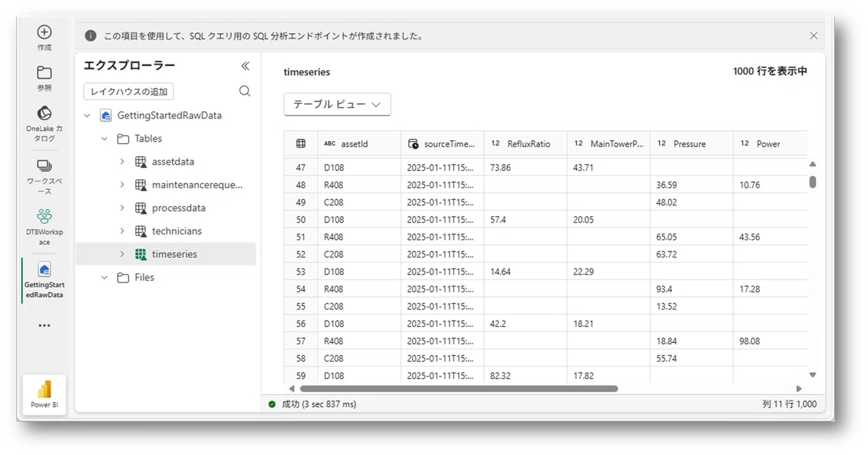Click the vertical scrollbar thumb of table
The image size is (868, 455).
[813, 182]
